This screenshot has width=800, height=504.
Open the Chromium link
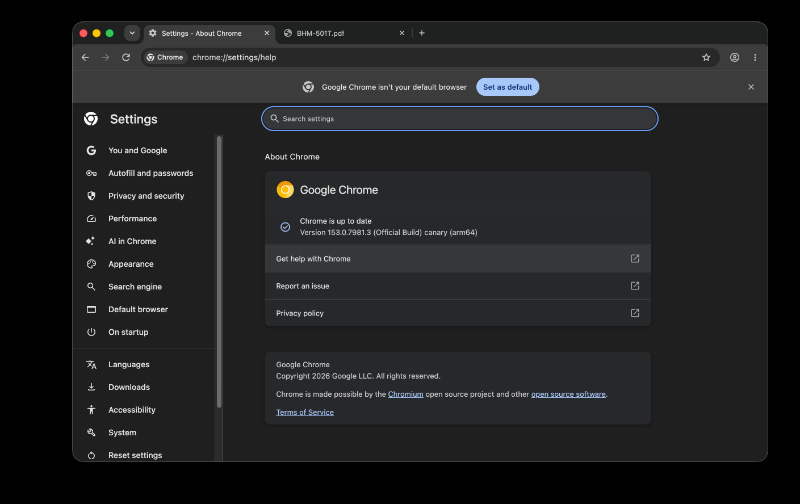[x=406, y=394]
